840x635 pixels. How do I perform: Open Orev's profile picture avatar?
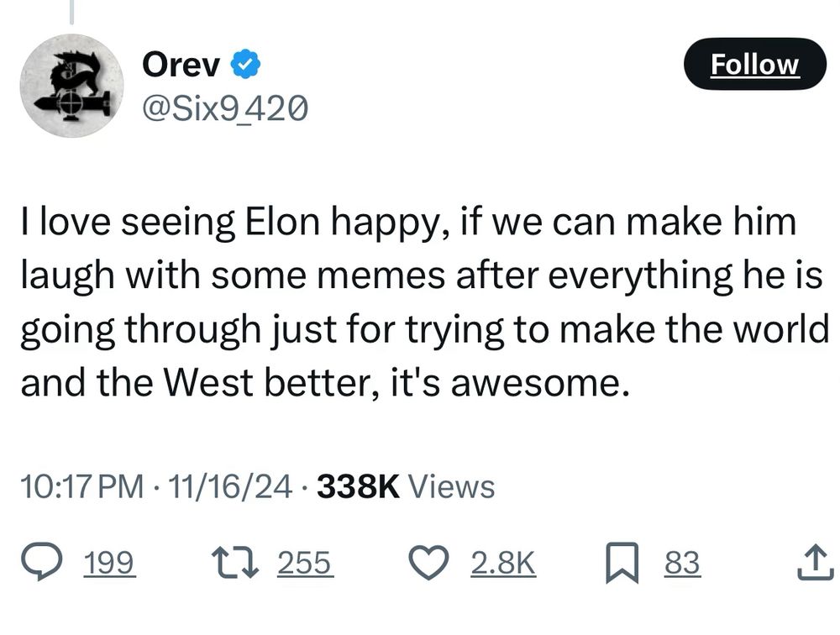click(x=71, y=86)
